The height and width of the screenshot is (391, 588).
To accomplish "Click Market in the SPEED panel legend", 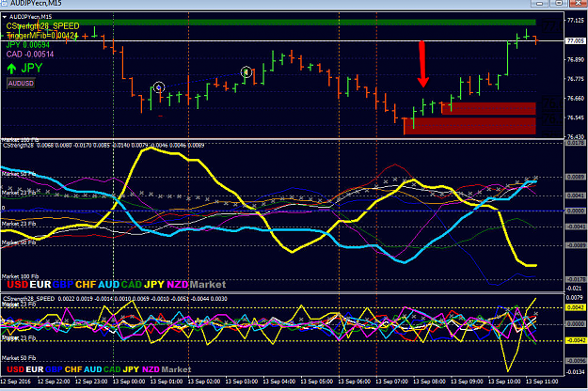I will click(x=176, y=369).
